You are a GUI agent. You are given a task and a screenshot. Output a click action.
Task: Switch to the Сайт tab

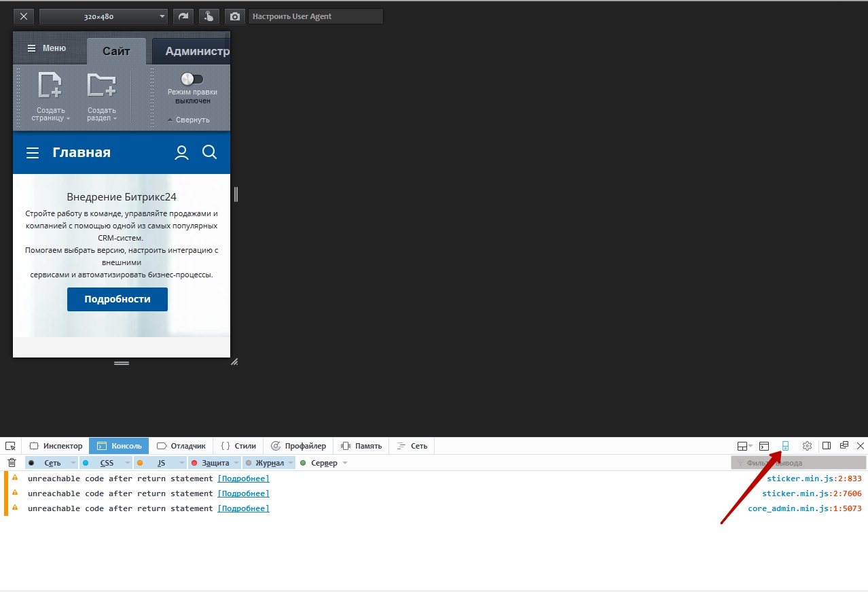(116, 52)
